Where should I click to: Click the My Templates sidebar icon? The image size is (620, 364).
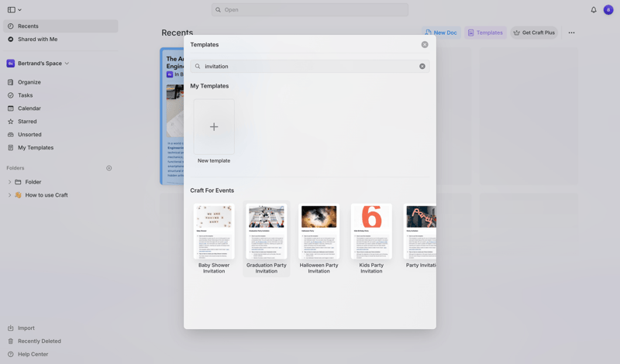pyautogui.click(x=11, y=147)
